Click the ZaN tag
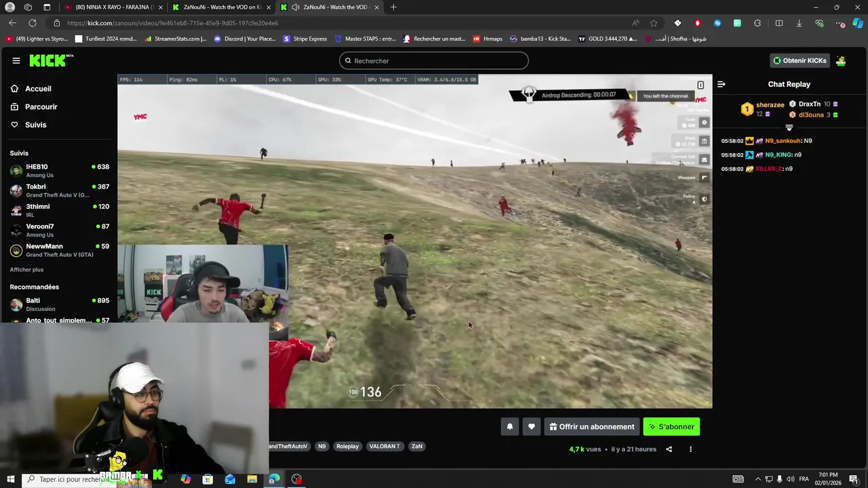The image size is (868, 488). point(417,446)
